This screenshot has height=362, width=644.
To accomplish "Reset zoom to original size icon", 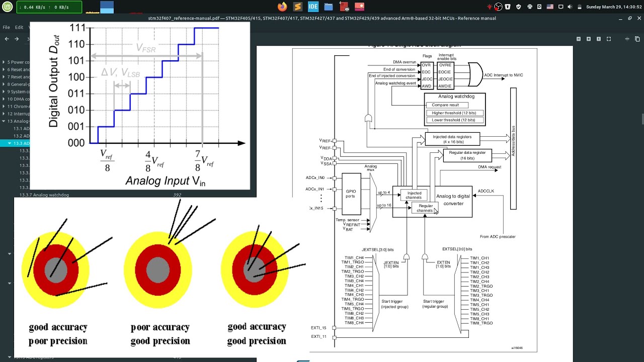I will pyautogui.click(x=599, y=39).
